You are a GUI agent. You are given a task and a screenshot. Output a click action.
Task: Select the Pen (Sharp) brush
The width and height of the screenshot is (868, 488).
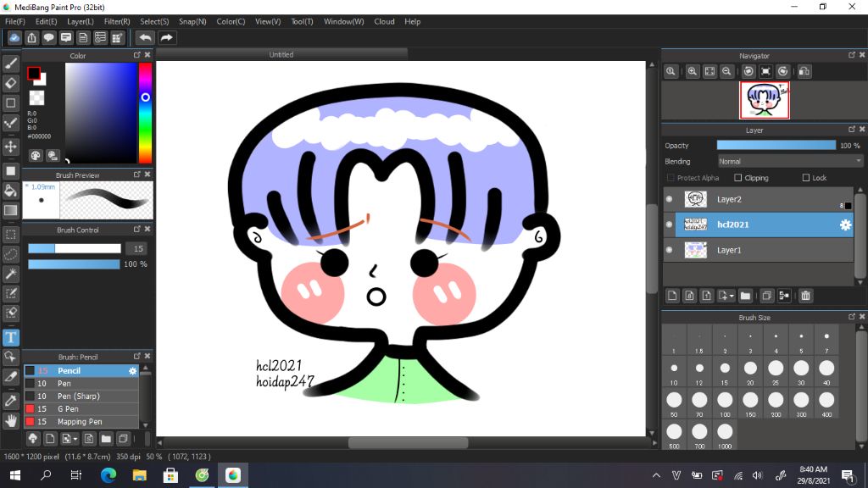[x=81, y=396]
